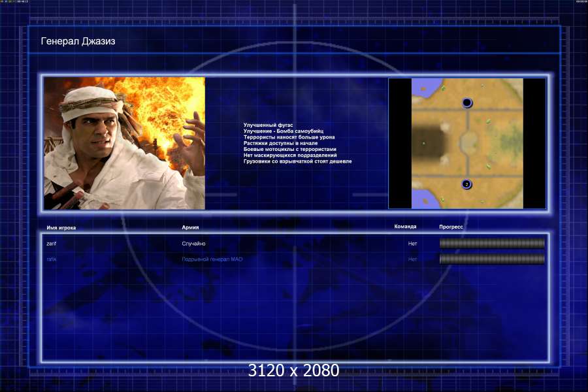Click zarif's team value 'Нет'

pos(412,244)
